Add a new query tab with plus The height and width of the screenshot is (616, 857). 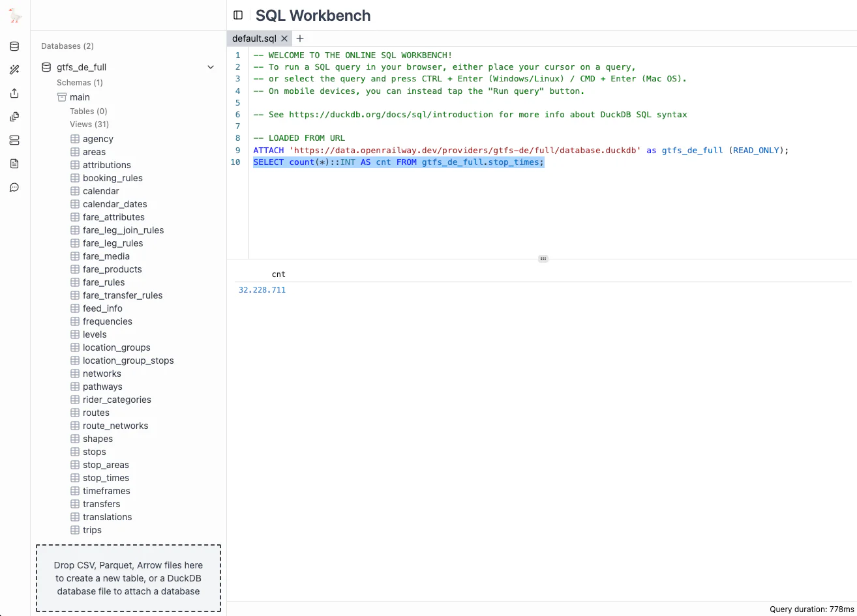[x=300, y=38]
